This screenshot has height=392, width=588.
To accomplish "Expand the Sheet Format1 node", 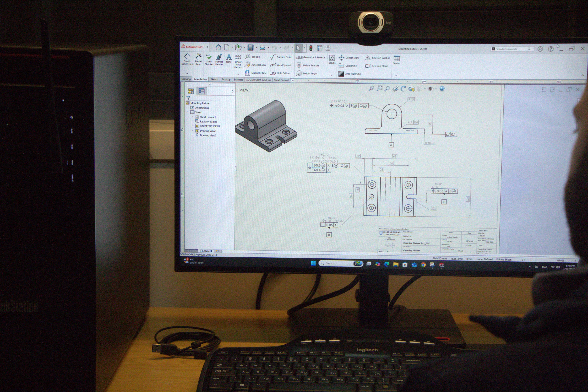I will [x=192, y=117].
